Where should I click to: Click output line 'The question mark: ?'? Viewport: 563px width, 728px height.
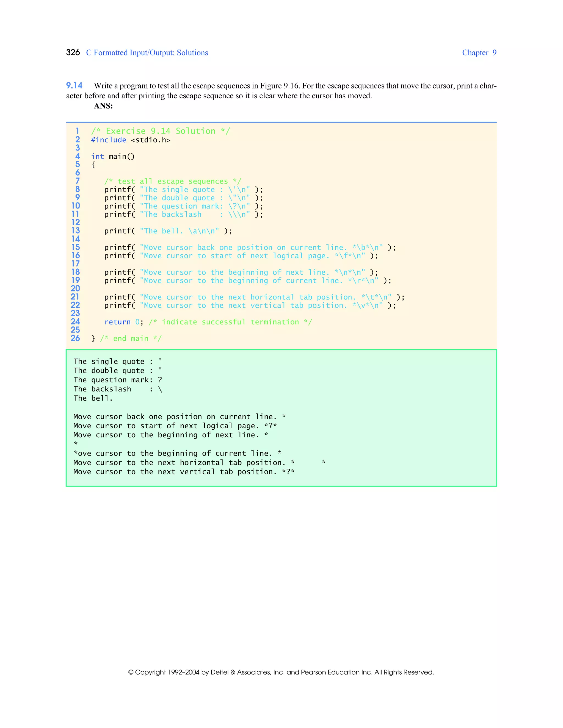pos(118,380)
